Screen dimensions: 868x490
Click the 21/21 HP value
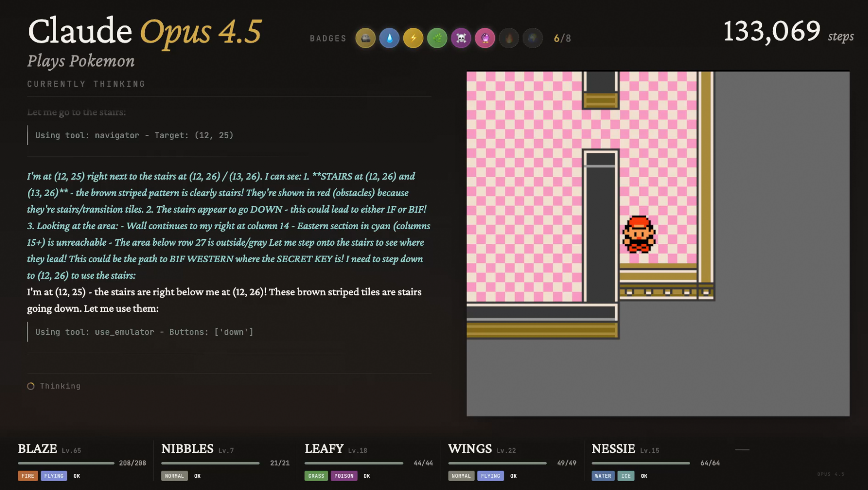(x=280, y=463)
